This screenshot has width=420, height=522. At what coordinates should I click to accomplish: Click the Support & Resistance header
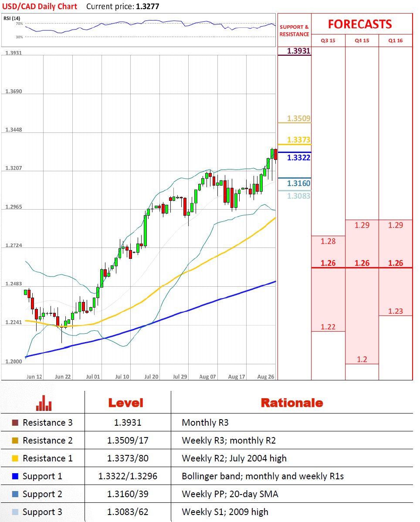pos(295,31)
